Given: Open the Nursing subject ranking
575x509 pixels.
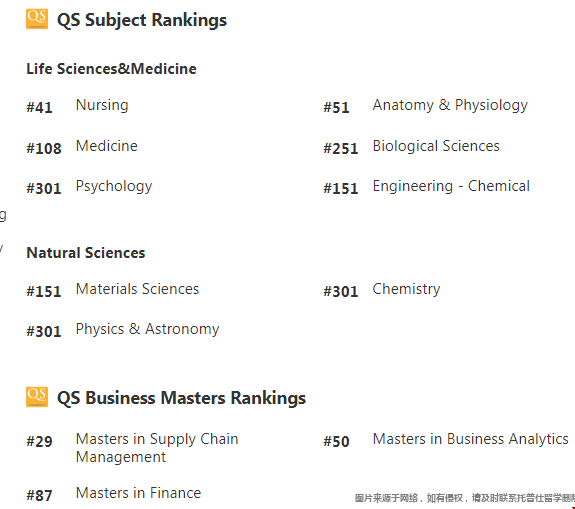Looking at the screenshot, I should point(102,106).
